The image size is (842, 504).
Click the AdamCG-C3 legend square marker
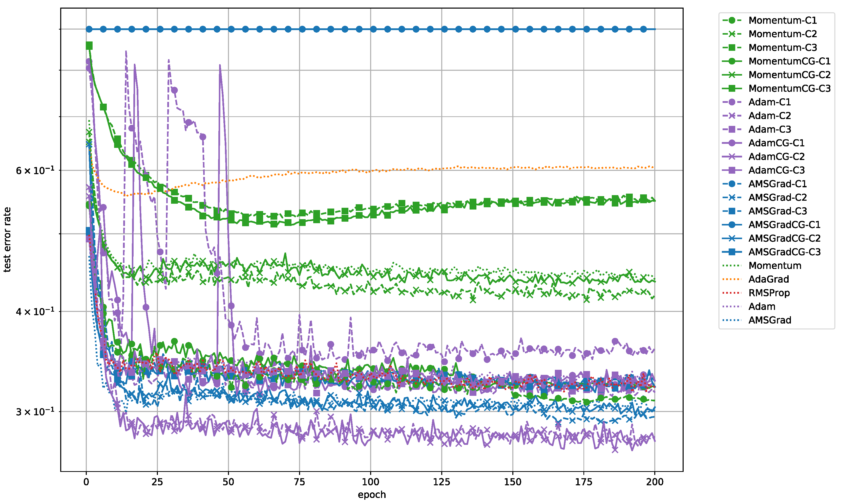pyautogui.click(x=732, y=170)
